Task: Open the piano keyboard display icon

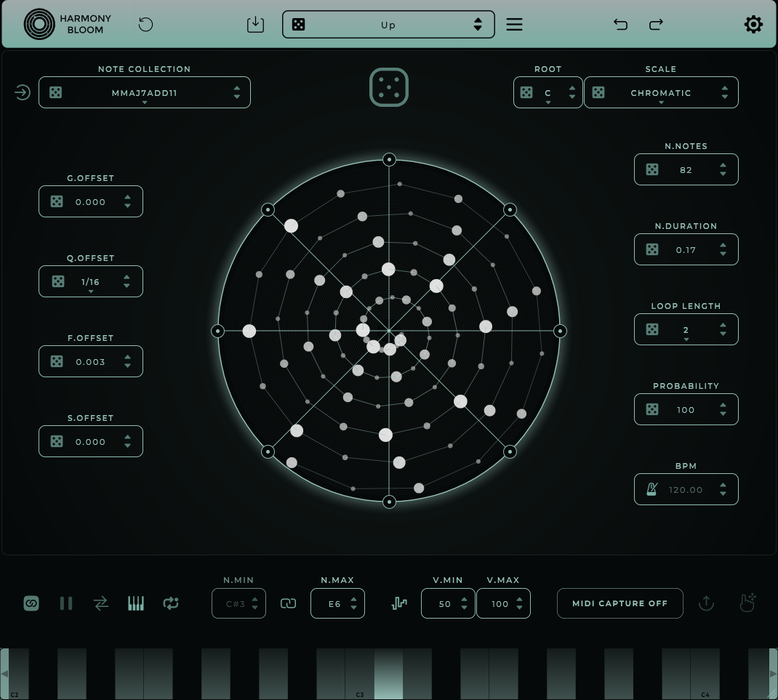Action: click(x=136, y=603)
